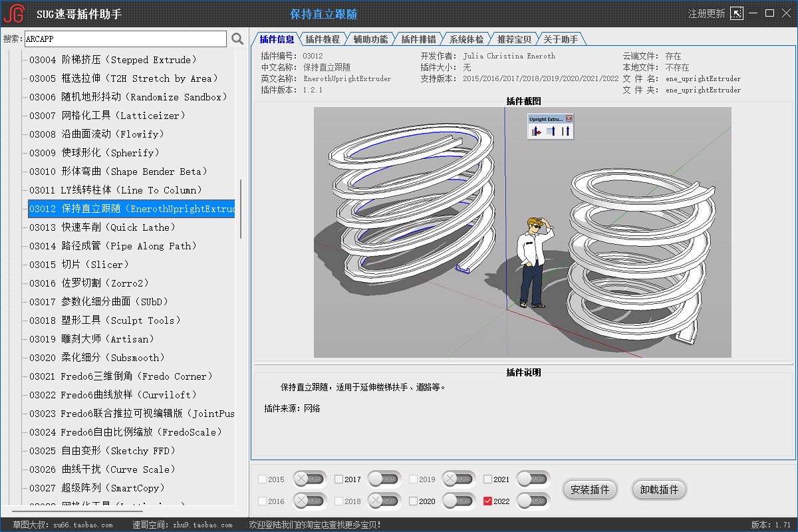
Task: Toggle the switch next to 2020
Action: point(460,501)
